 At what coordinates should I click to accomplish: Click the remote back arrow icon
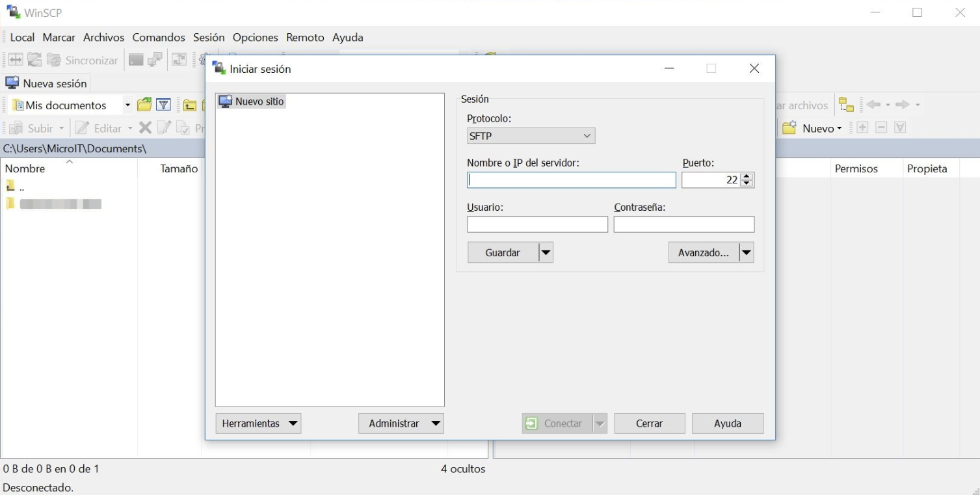tap(873, 105)
